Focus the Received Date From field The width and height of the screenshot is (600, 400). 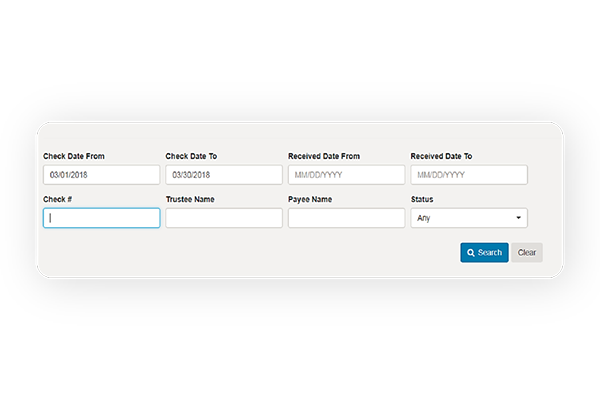(346, 175)
